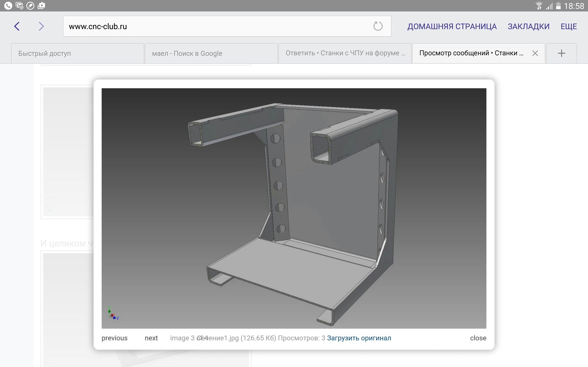Click the browser back arrow
The width and height of the screenshot is (588, 367).
pyautogui.click(x=17, y=26)
